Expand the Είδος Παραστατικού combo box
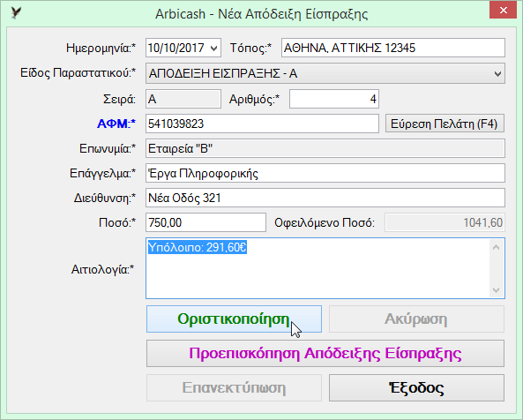The width and height of the screenshot is (523, 420). 497,73
